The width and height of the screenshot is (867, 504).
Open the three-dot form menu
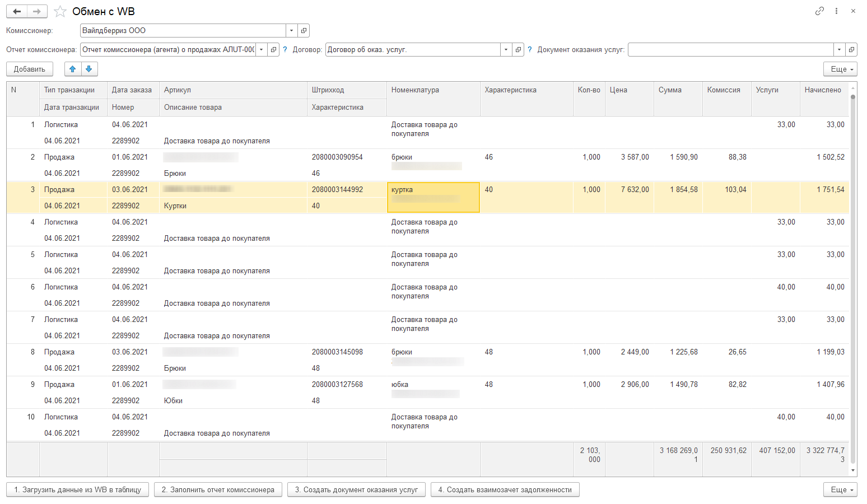point(836,11)
